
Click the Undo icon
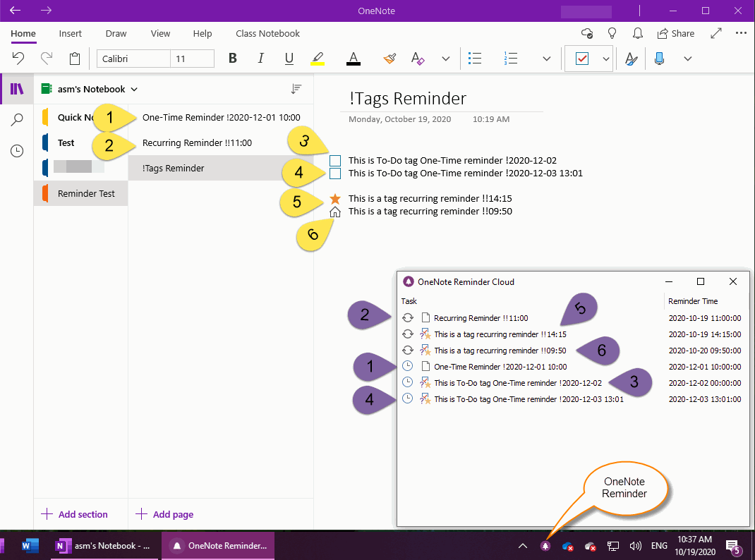tap(18, 59)
